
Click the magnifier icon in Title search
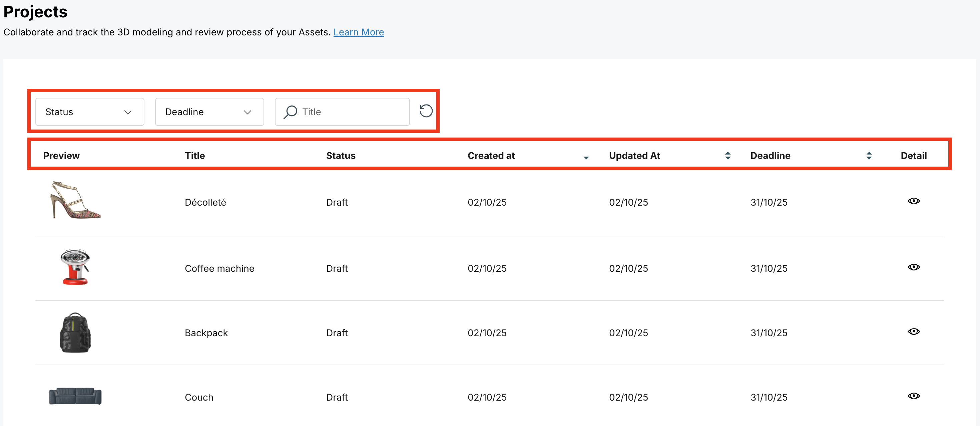coord(290,112)
